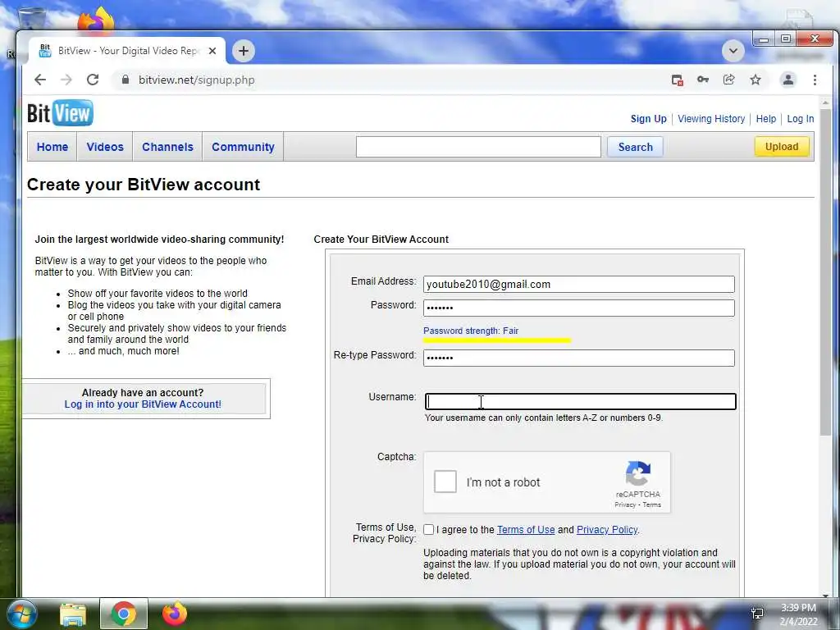Click the share page icon
840x630 pixels.
click(729, 80)
